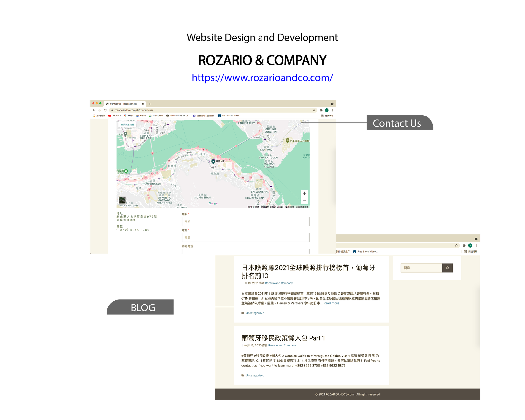Screen dimensions: 525x420
Task: Open the tab search dropdown arrow
Action: click(332, 104)
